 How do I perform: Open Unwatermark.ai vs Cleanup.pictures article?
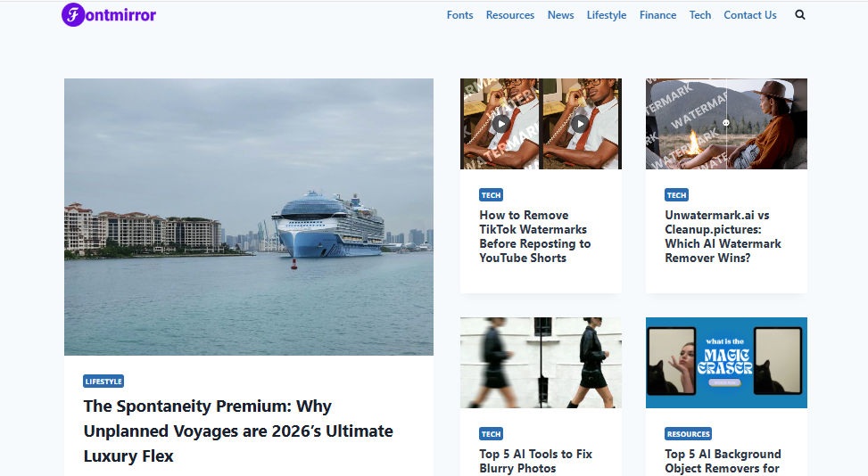click(723, 236)
